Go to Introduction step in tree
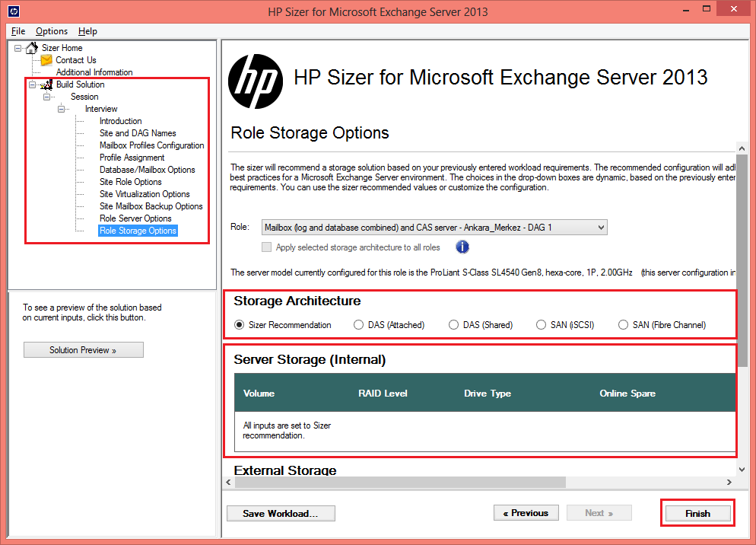The height and width of the screenshot is (545, 756). point(120,121)
